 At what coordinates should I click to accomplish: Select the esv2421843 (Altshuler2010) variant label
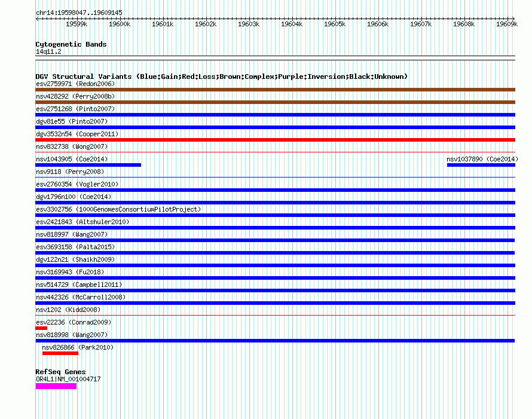tap(82, 222)
